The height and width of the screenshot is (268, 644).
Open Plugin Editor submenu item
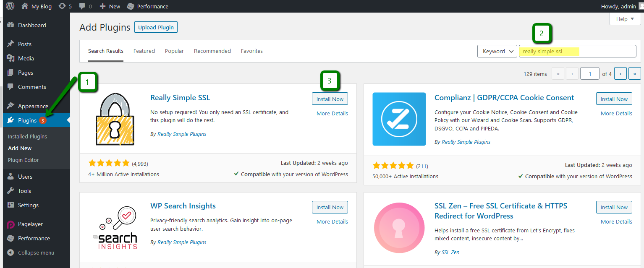[x=24, y=160]
